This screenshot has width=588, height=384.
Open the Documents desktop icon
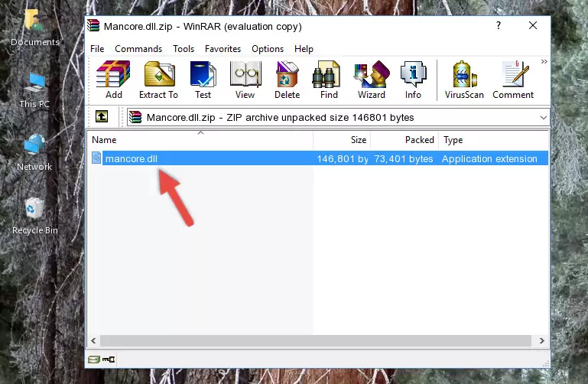(34, 28)
